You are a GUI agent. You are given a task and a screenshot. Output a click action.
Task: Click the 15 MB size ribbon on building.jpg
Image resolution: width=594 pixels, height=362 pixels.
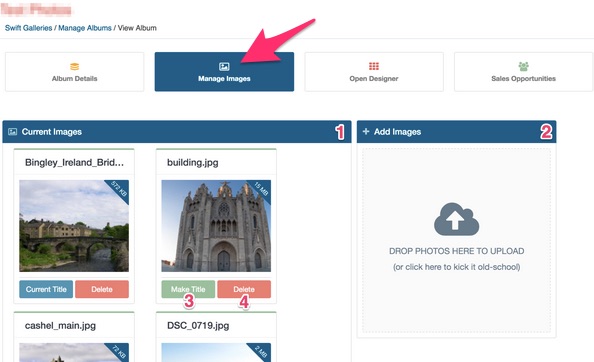click(x=261, y=189)
